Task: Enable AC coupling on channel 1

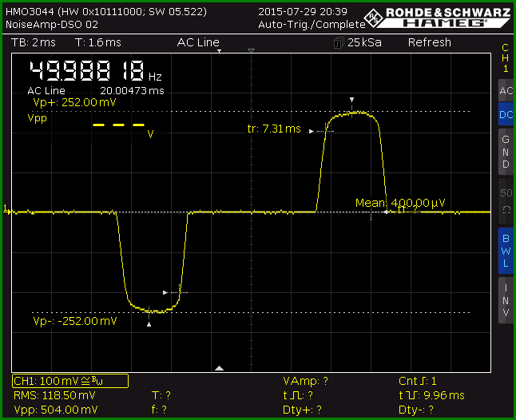Action: coord(506,90)
